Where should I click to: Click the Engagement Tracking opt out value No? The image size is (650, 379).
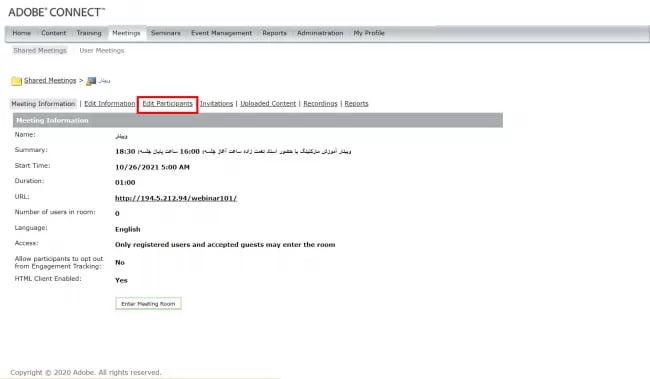pyautogui.click(x=120, y=262)
